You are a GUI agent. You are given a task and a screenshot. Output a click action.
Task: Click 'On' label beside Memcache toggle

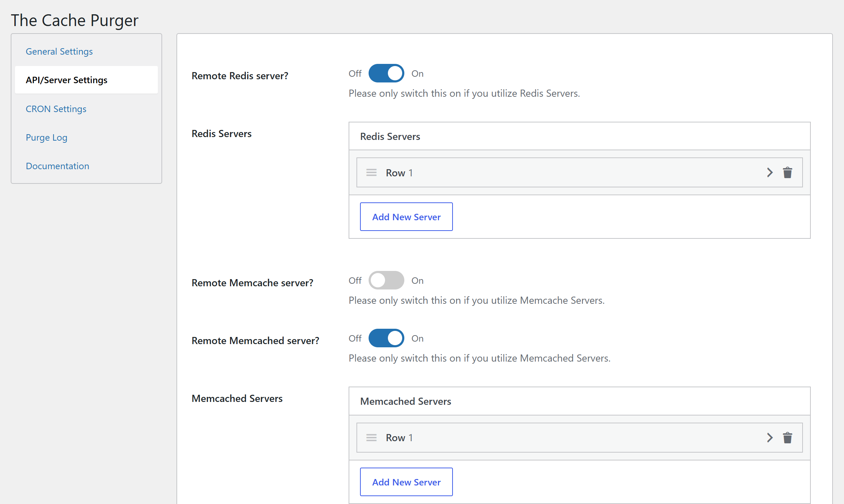point(417,281)
